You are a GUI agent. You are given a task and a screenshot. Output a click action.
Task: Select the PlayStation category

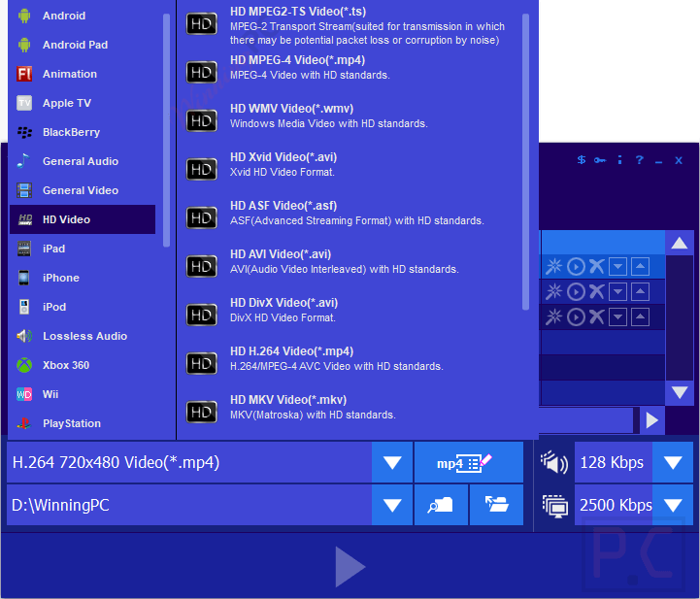tap(83, 423)
